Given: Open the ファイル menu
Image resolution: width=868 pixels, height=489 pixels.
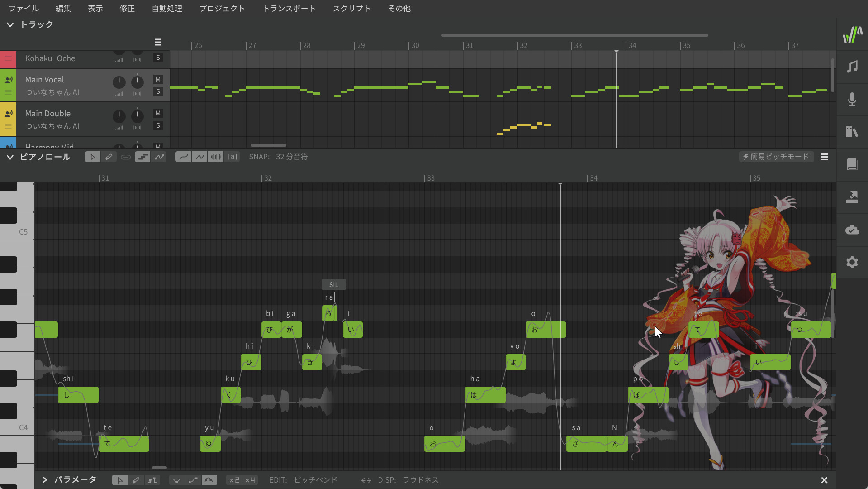Looking at the screenshot, I should (24, 8).
